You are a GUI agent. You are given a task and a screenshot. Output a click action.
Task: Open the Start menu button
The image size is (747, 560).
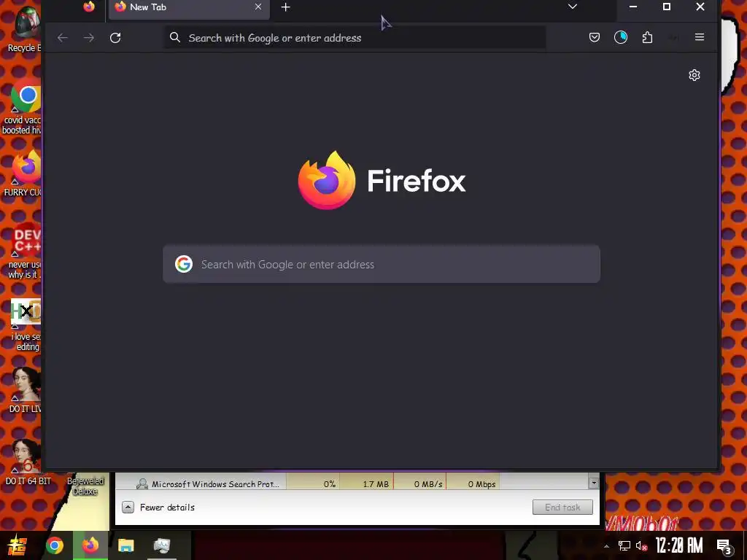coord(18,545)
